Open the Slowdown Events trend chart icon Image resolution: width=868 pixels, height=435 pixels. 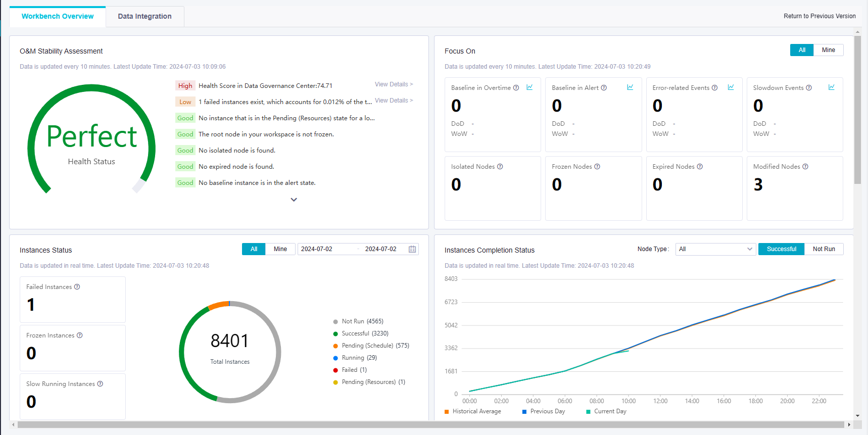click(x=832, y=87)
